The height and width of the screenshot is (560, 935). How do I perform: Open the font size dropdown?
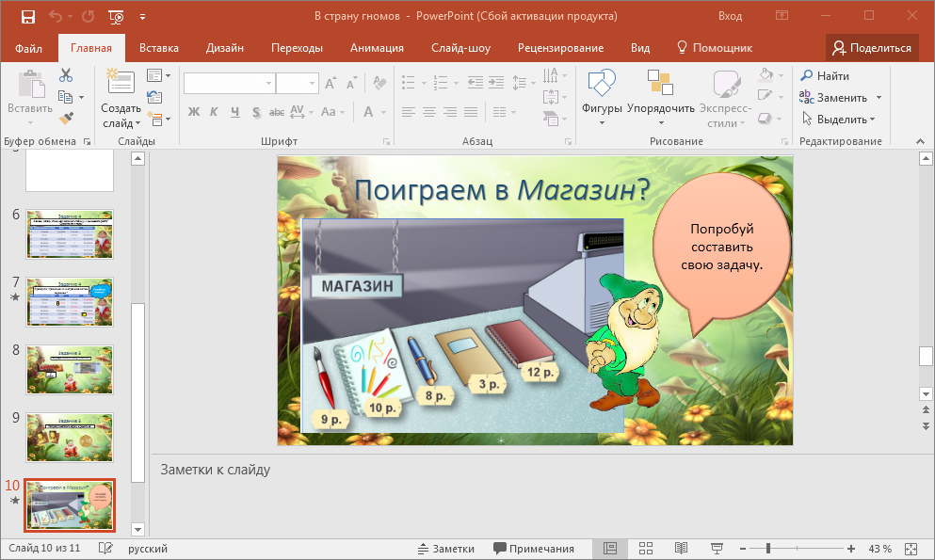point(312,84)
